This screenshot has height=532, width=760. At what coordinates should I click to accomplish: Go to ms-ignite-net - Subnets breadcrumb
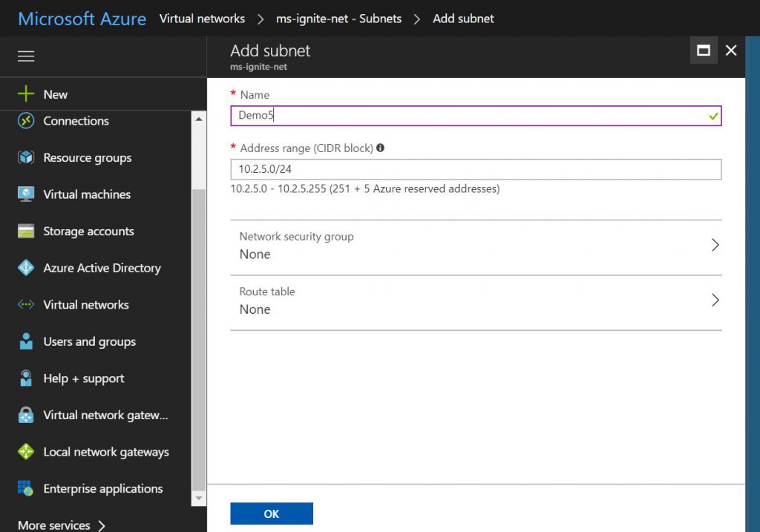(x=338, y=19)
